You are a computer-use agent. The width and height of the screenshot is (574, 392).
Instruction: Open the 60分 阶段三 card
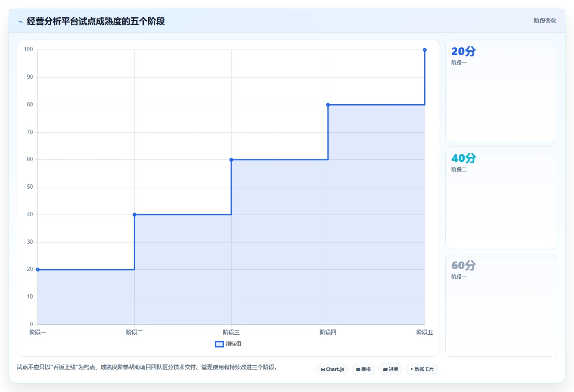click(501, 305)
